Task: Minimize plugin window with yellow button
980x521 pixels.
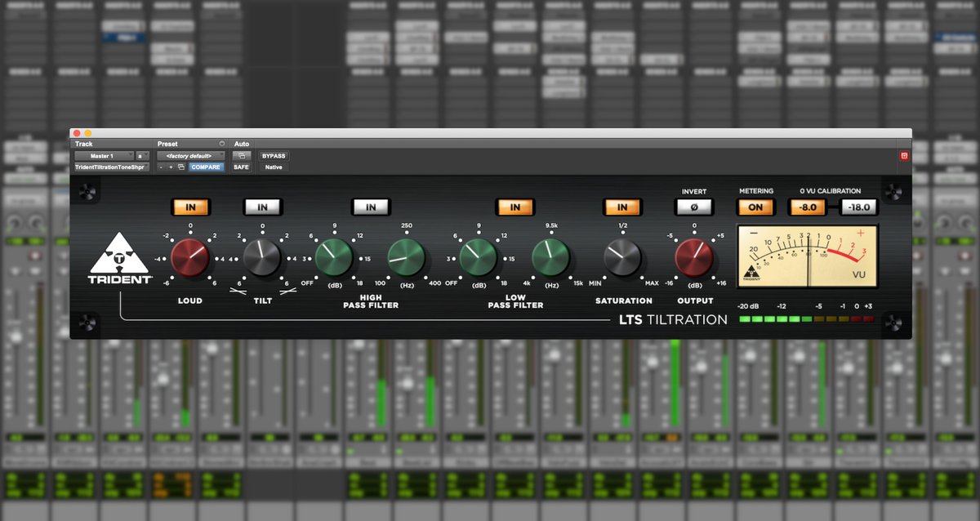Action: 87,133
